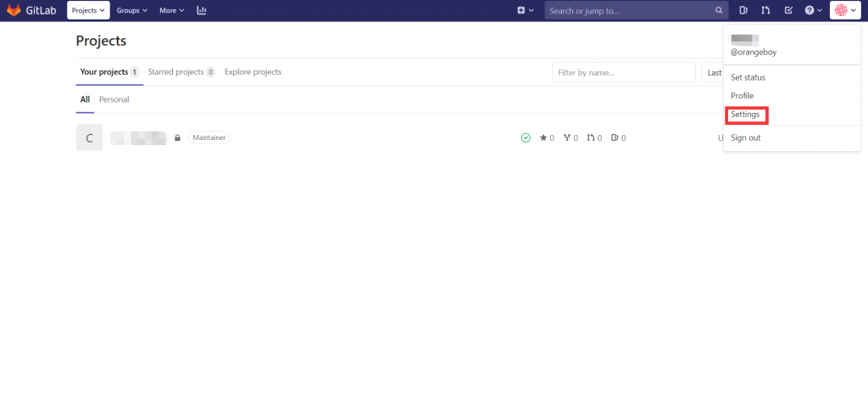Open the More dropdown menu
The height and width of the screenshot is (420, 868).
point(171,11)
